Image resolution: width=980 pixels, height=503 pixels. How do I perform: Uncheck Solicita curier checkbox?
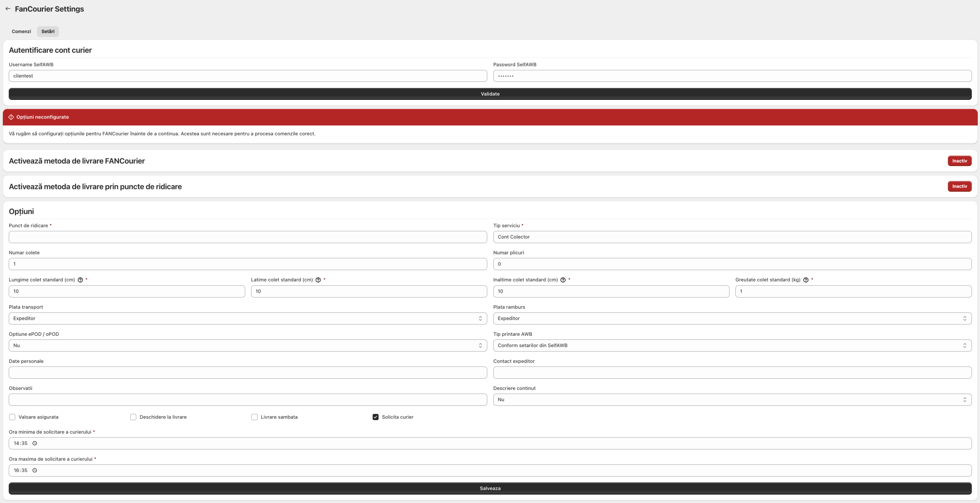[x=376, y=417]
